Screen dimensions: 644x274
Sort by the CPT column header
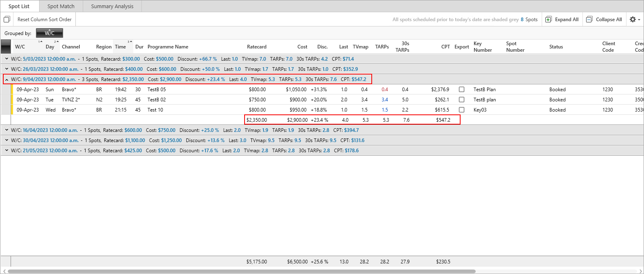pyautogui.click(x=446, y=47)
